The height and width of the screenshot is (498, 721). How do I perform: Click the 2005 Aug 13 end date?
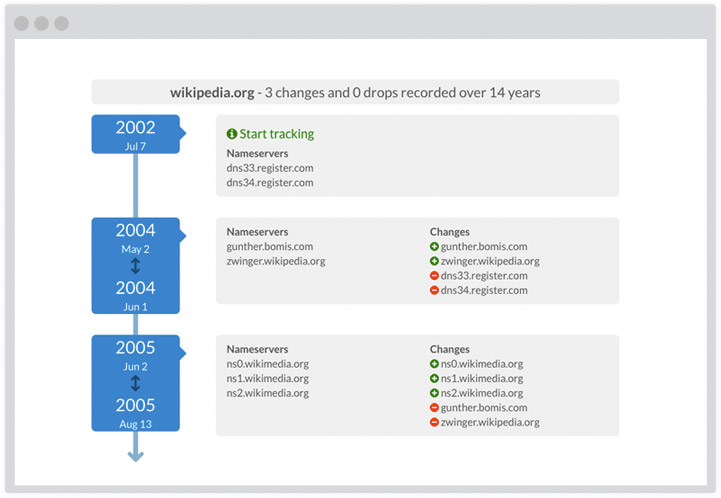coord(135,412)
